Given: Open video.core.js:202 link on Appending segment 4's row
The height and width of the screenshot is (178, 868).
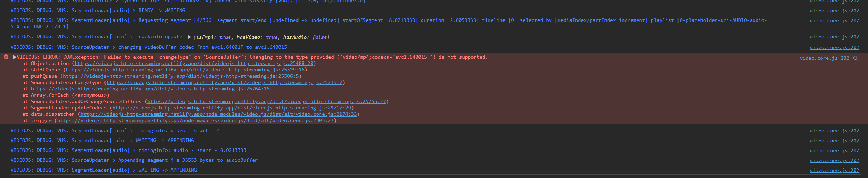Looking at the screenshot, I should [834, 161].
